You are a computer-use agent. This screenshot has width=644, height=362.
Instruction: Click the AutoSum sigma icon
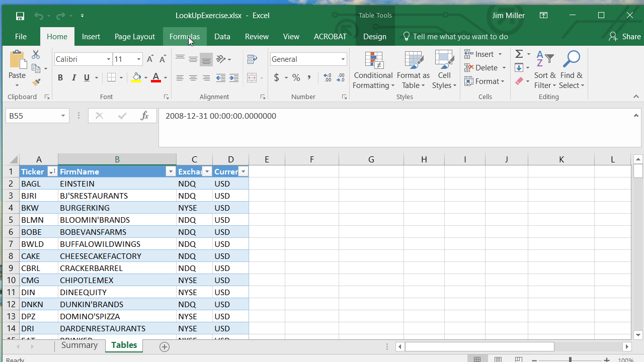click(x=519, y=54)
